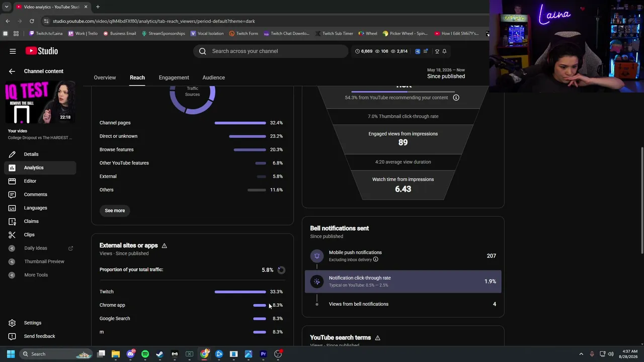
Task: Click the Mobile push notifications row
Action: point(403,256)
